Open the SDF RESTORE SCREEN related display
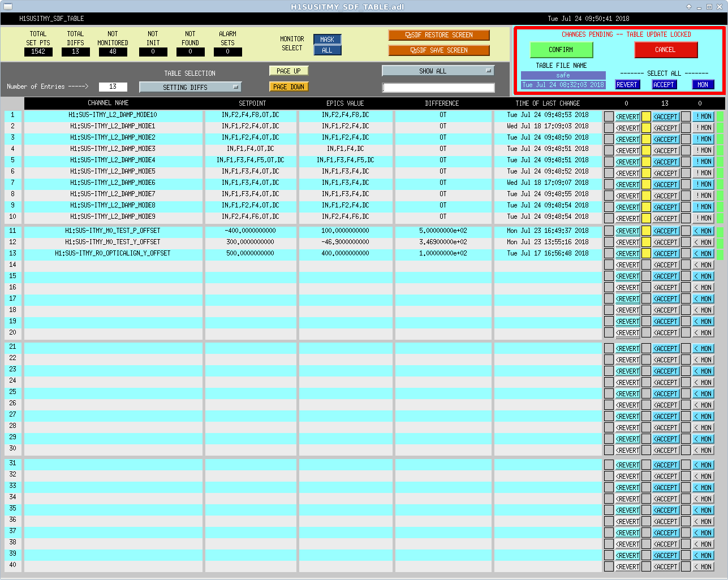The image size is (728, 580). pyautogui.click(x=439, y=35)
